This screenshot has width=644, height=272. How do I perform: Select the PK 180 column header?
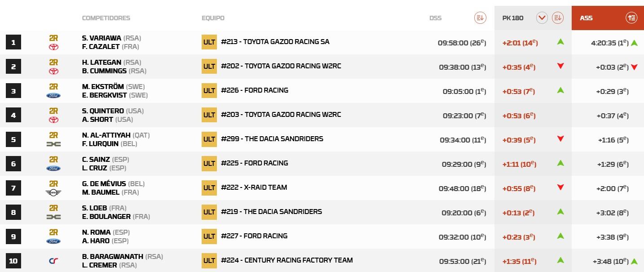[513, 18]
